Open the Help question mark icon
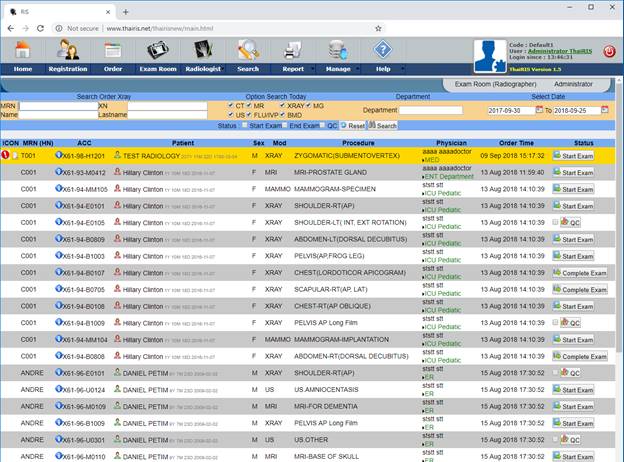This screenshot has width=624, height=462. click(x=382, y=51)
